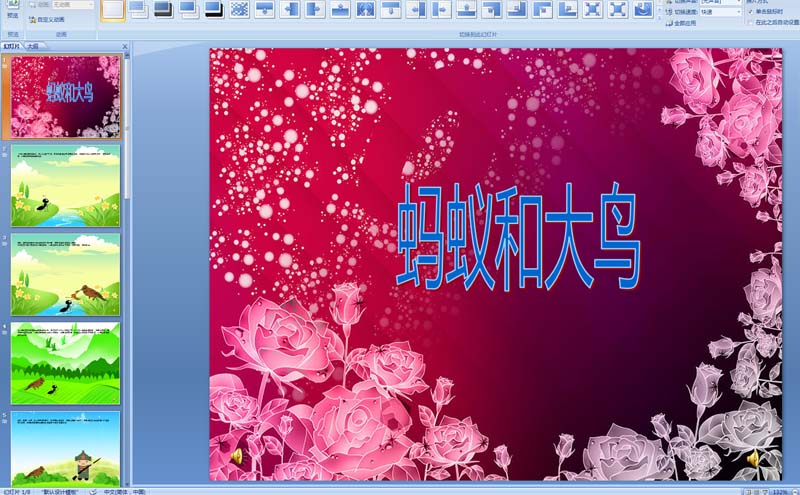Switch to the Slides (幻灯片) tab

click(12, 46)
